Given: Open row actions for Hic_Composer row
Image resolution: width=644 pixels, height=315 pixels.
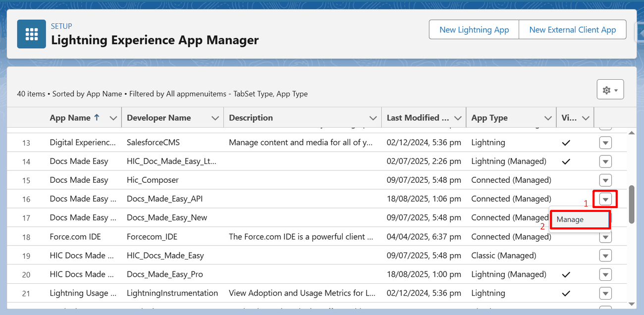Looking at the screenshot, I should tap(605, 180).
